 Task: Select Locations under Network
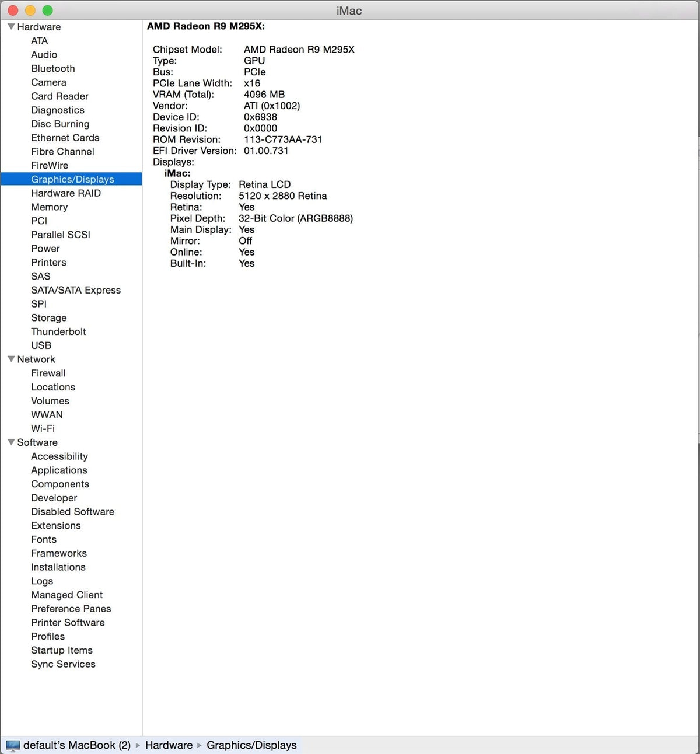tap(53, 388)
